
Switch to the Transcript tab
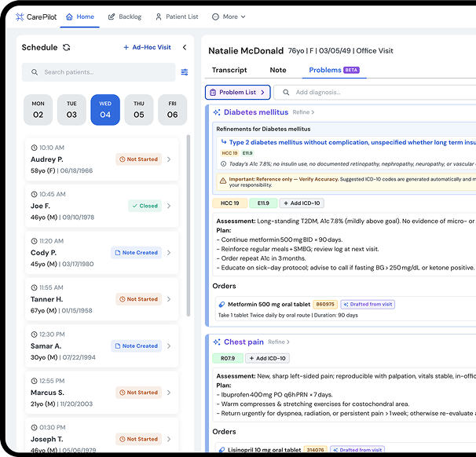(229, 70)
